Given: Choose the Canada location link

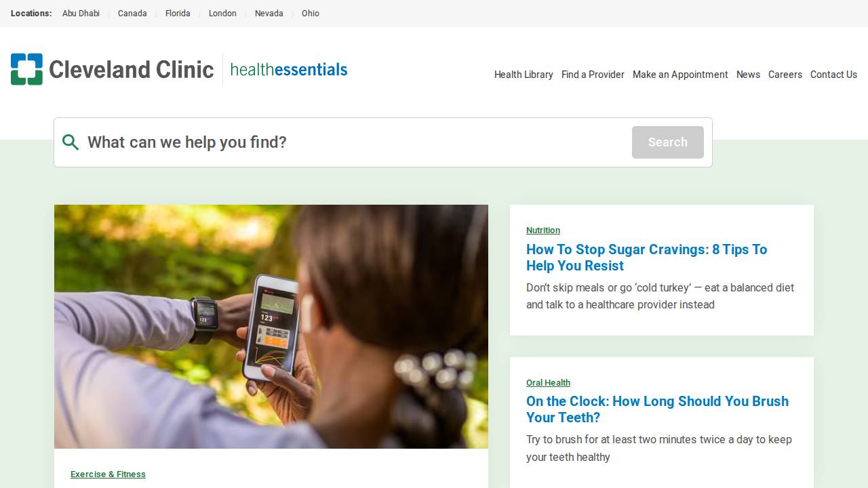Looking at the screenshot, I should pos(132,14).
